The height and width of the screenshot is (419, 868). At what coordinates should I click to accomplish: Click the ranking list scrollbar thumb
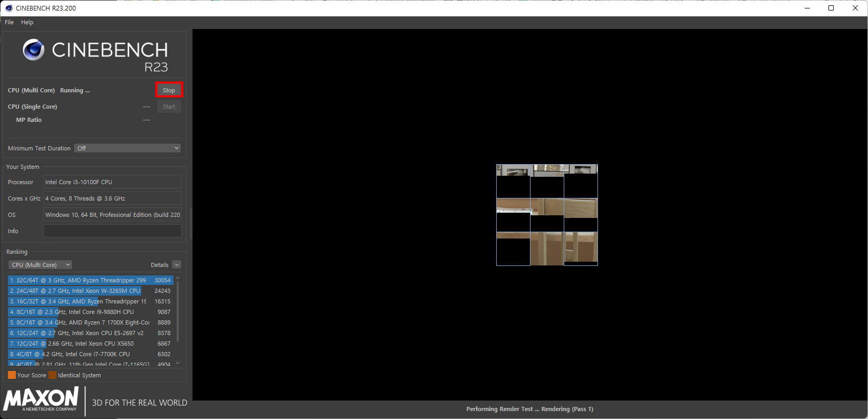(178, 311)
